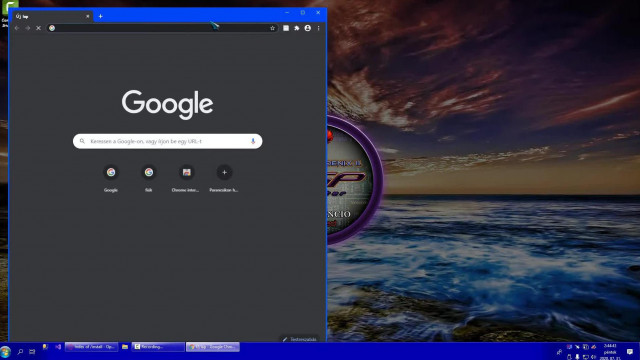Viewport: 640px width, 360px height.
Task: Open the Google shortcut tile
Action: [111, 178]
